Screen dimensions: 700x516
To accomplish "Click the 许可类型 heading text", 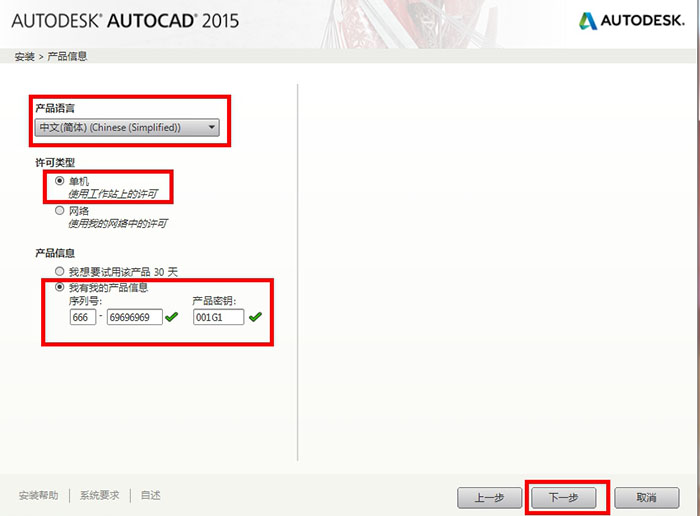I will click(x=55, y=163).
